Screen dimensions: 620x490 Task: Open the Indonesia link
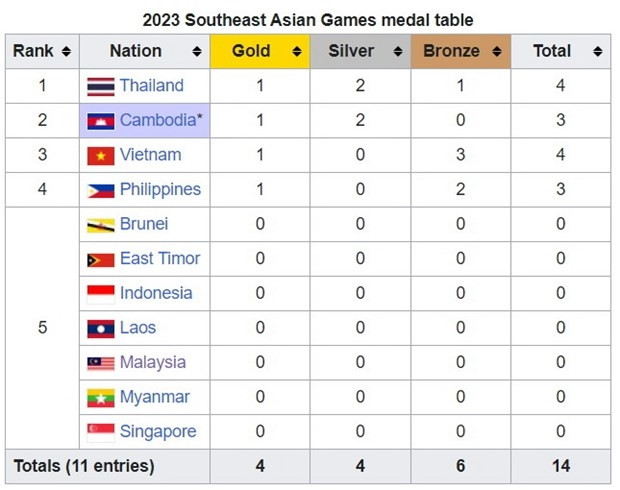click(156, 293)
